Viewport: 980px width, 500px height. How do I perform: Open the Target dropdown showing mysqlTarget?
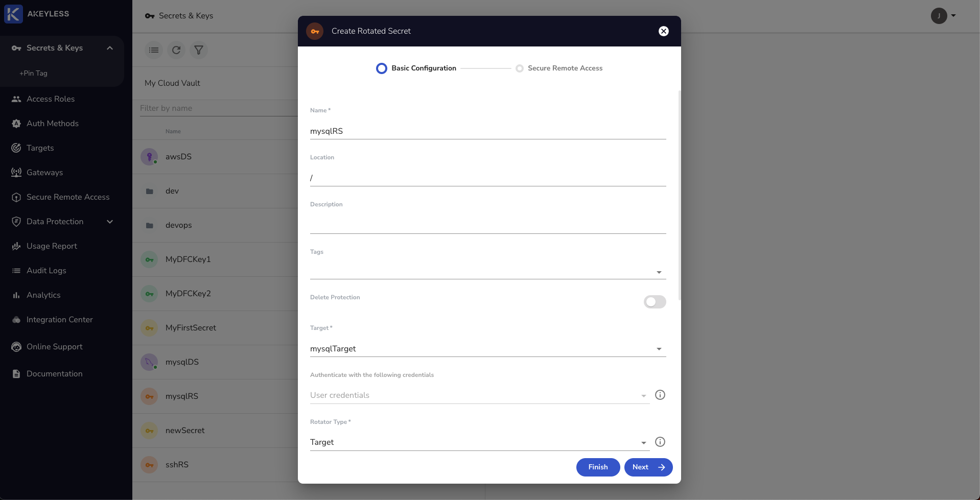coord(488,349)
